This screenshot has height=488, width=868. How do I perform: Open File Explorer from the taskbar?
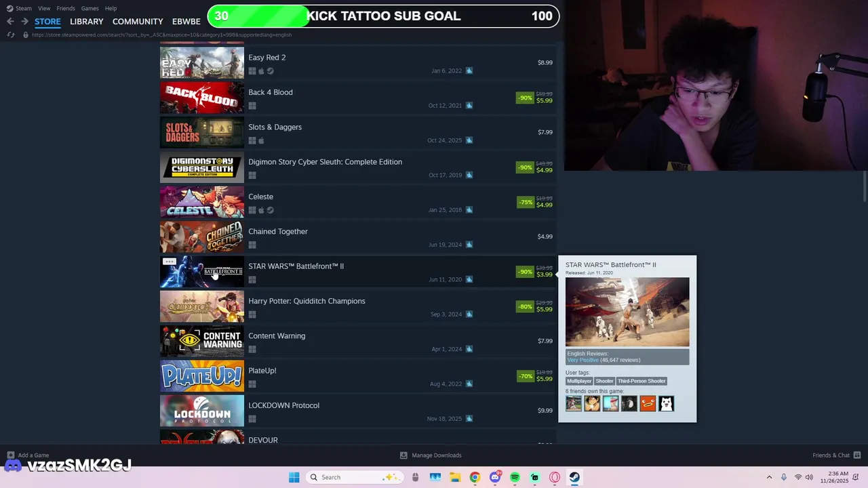tap(455, 477)
